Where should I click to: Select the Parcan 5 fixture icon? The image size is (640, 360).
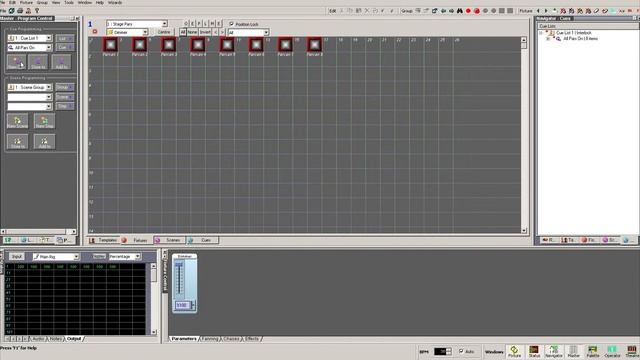click(227, 44)
